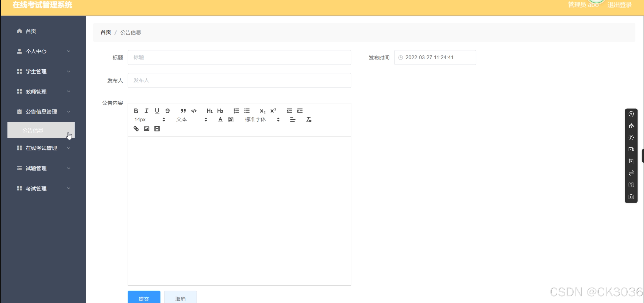Screen dimensions: 644x303
Task: Apply an ordered numbered list
Action: [x=236, y=111]
